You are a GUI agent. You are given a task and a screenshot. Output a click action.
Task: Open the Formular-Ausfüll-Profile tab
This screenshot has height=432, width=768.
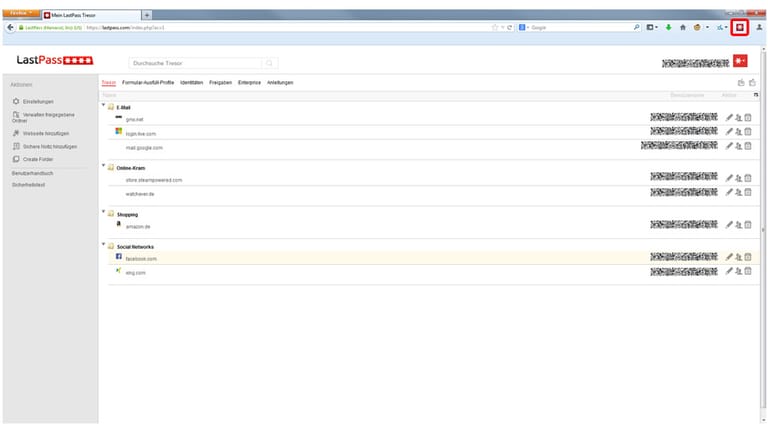148,83
